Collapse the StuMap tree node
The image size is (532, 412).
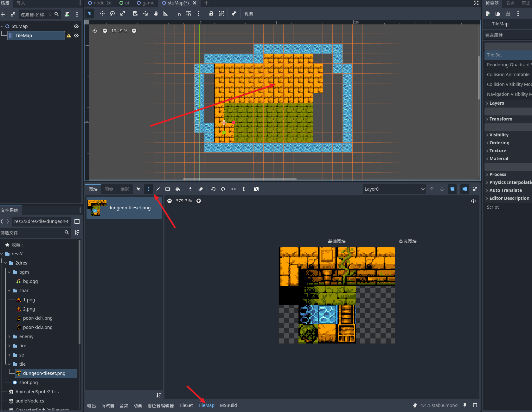pyautogui.click(x=2, y=26)
